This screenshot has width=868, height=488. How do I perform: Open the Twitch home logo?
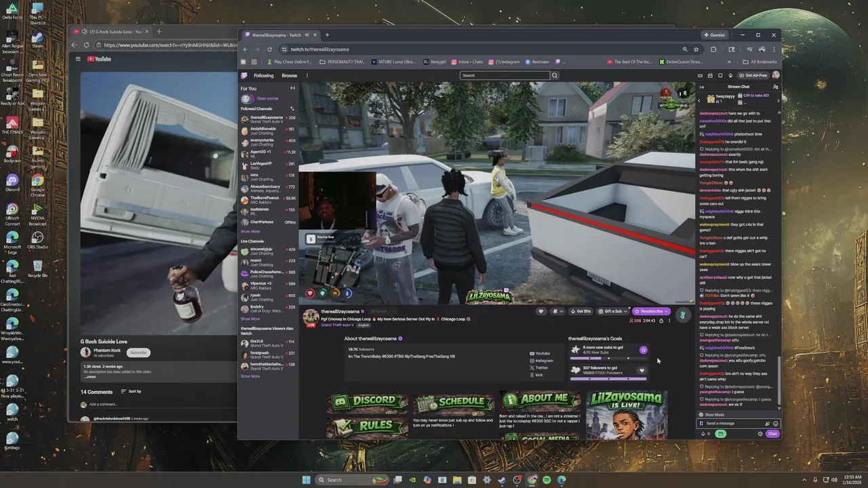click(244, 75)
